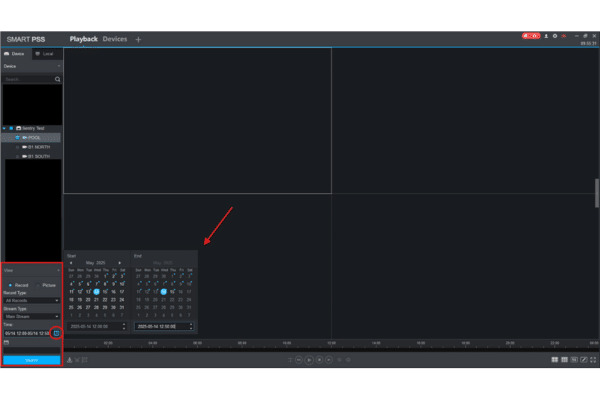Select the Local source tab
This screenshot has height=400, width=600.
[45, 54]
